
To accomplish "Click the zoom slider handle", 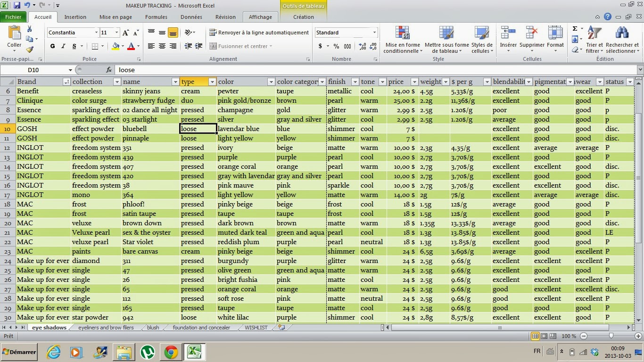I will pos(611,336).
